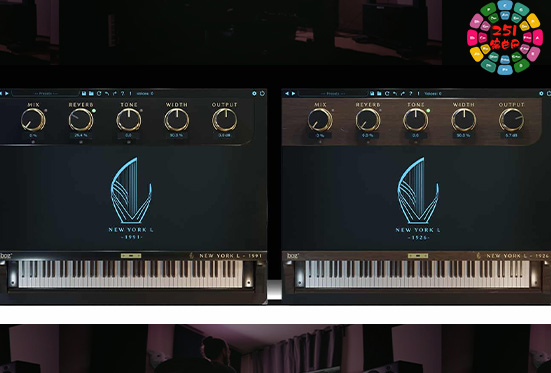
Task: Click redo arrow in 1991 plugin toolbar
Action: (x=115, y=94)
